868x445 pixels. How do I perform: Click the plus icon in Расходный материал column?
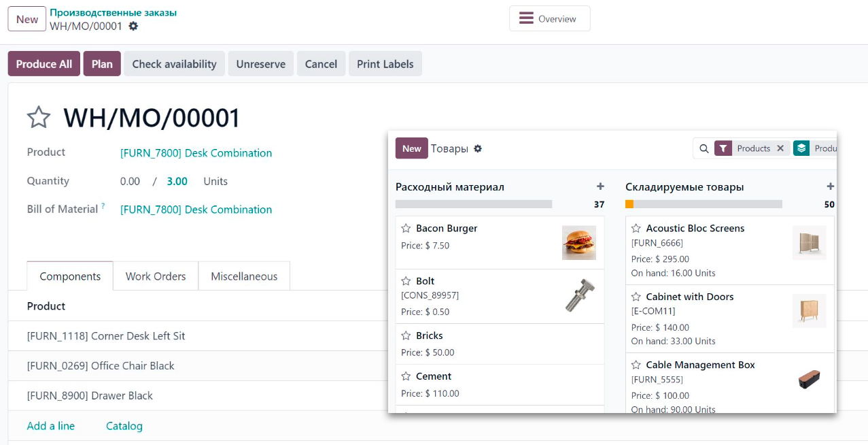click(600, 186)
